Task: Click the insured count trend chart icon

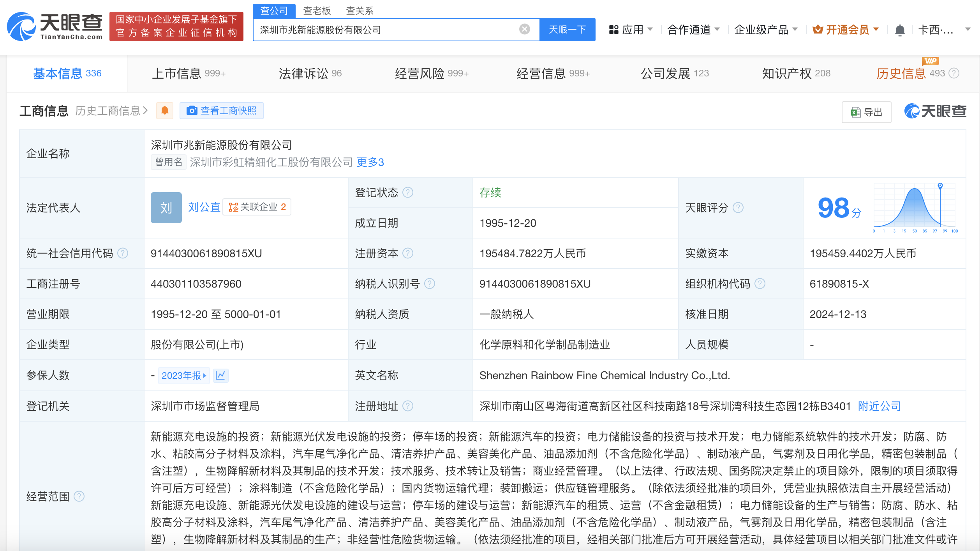Action: tap(220, 375)
